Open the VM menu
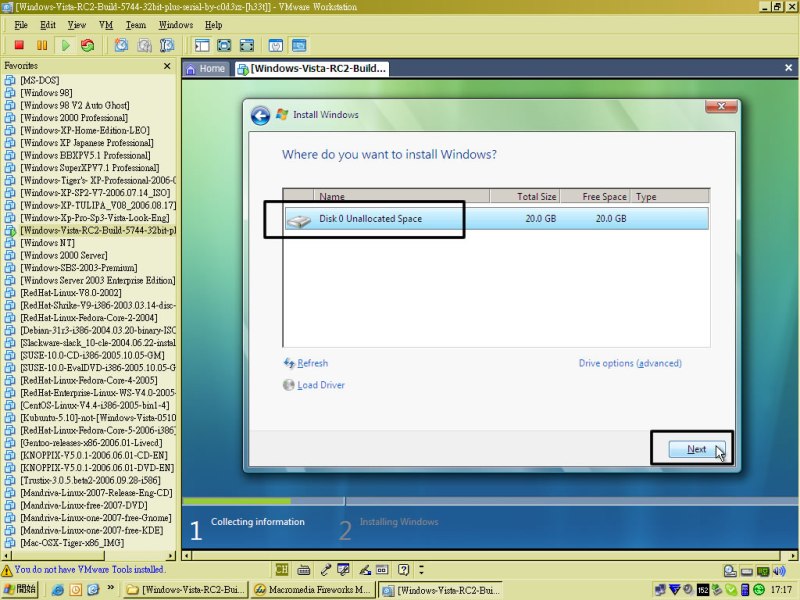This screenshot has height=600, width=800. [x=106, y=25]
